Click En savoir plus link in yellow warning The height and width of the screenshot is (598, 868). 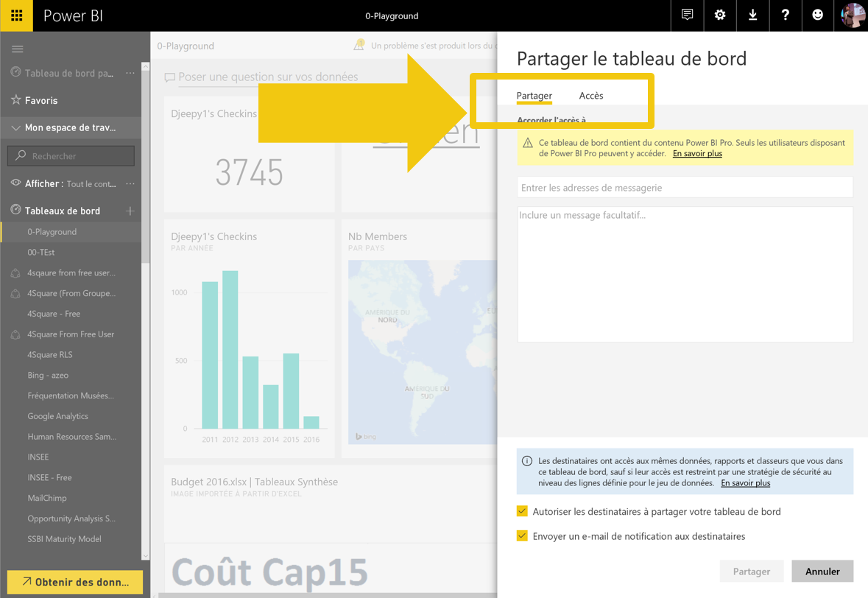click(x=697, y=154)
